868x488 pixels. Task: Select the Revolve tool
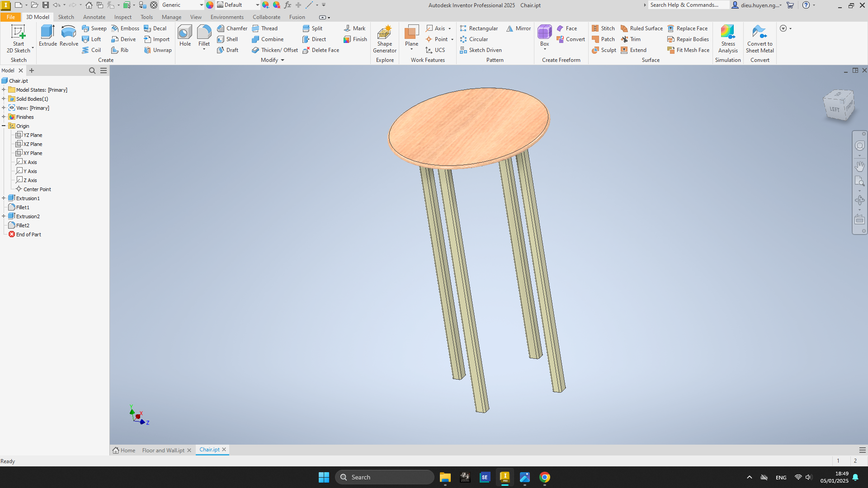(x=69, y=36)
